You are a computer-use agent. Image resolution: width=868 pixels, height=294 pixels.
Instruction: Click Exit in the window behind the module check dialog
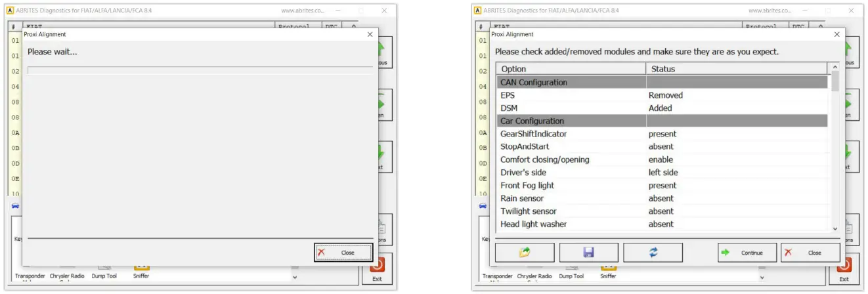click(844, 270)
